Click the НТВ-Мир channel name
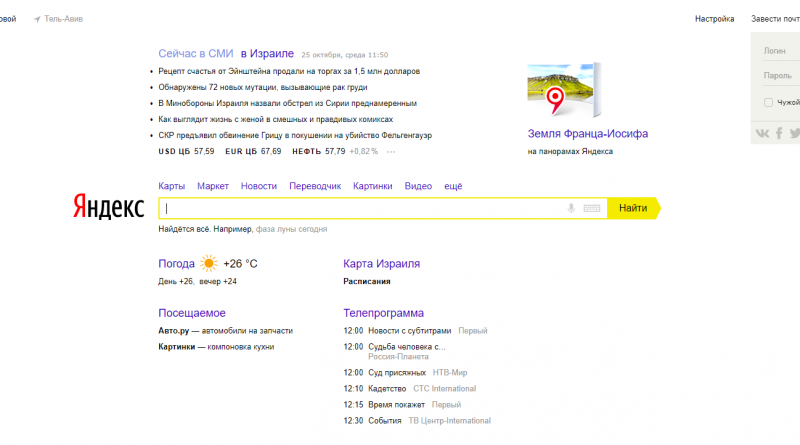The height and width of the screenshot is (445, 800). click(450, 373)
